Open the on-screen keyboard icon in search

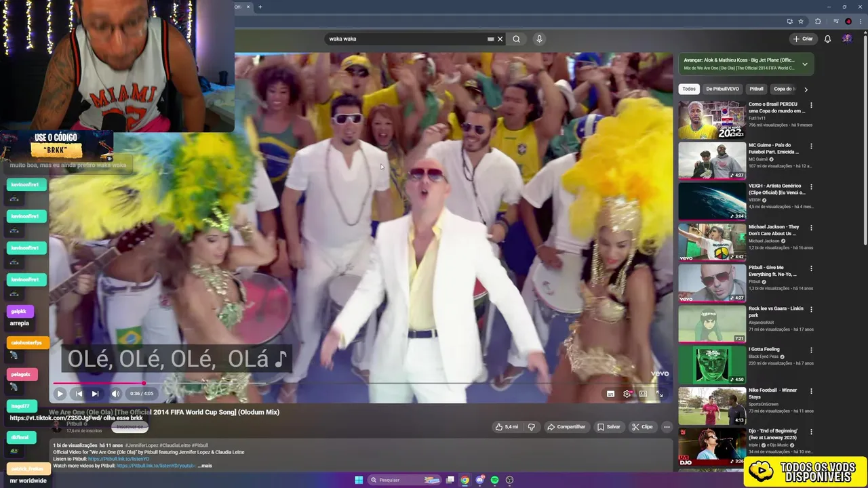490,39
